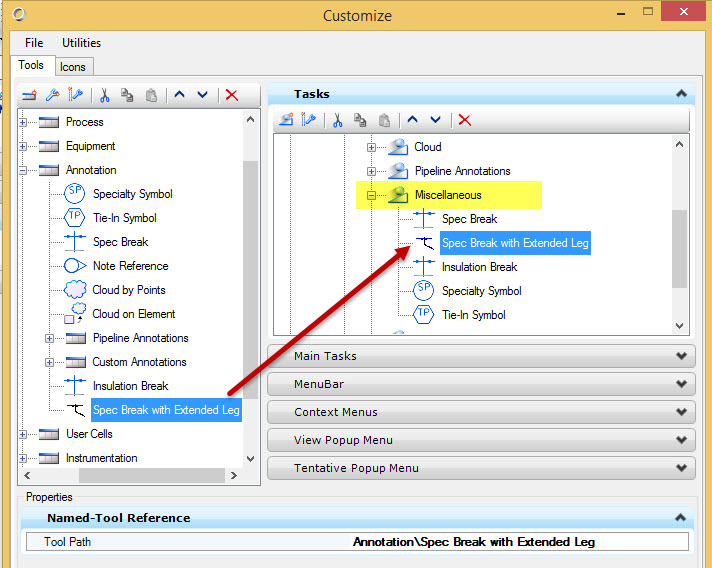The image size is (712, 568).
Task: Expand Pipeline Annotations in Tools tree
Action: (x=49, y=338)
